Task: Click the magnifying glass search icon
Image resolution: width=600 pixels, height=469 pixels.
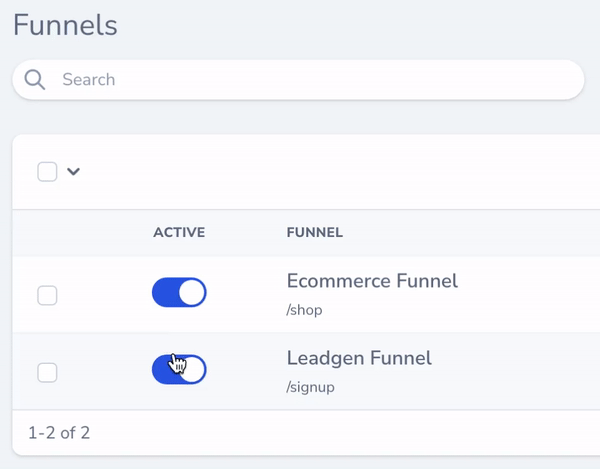Action: [36, 80]
